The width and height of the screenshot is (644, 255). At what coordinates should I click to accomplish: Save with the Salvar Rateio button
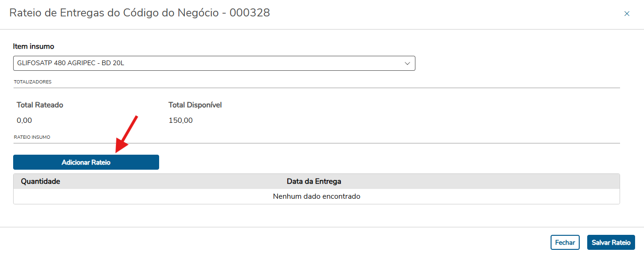click(x=611, y=242)
